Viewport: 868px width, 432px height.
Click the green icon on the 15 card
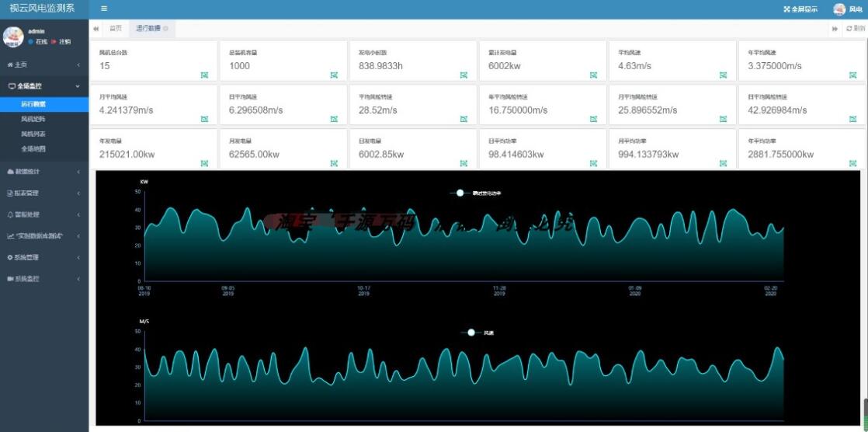point(204,75)
